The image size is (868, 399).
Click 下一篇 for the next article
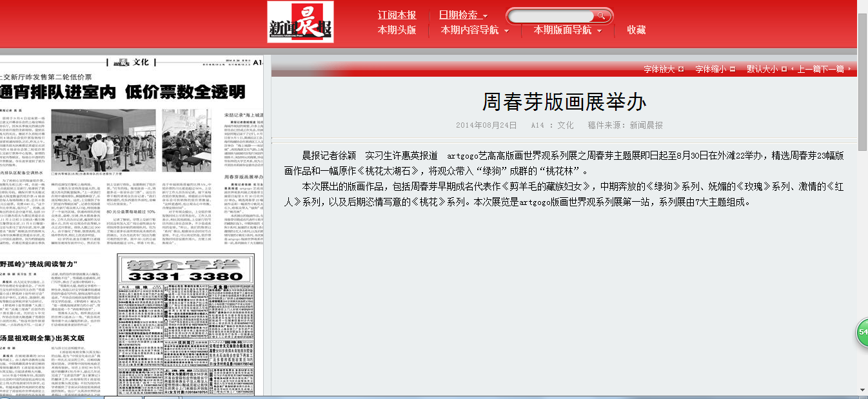coord(833,69)
